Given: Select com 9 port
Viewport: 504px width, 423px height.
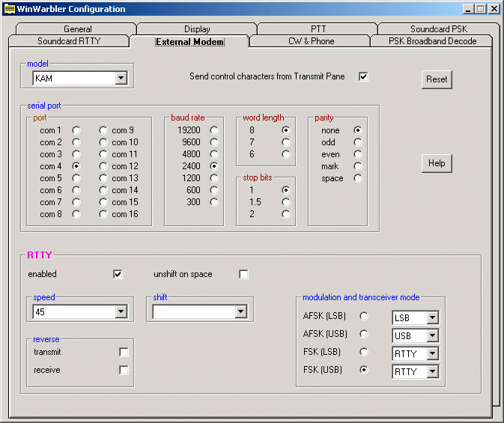Looking at the screenshot, I should (103, 130).
